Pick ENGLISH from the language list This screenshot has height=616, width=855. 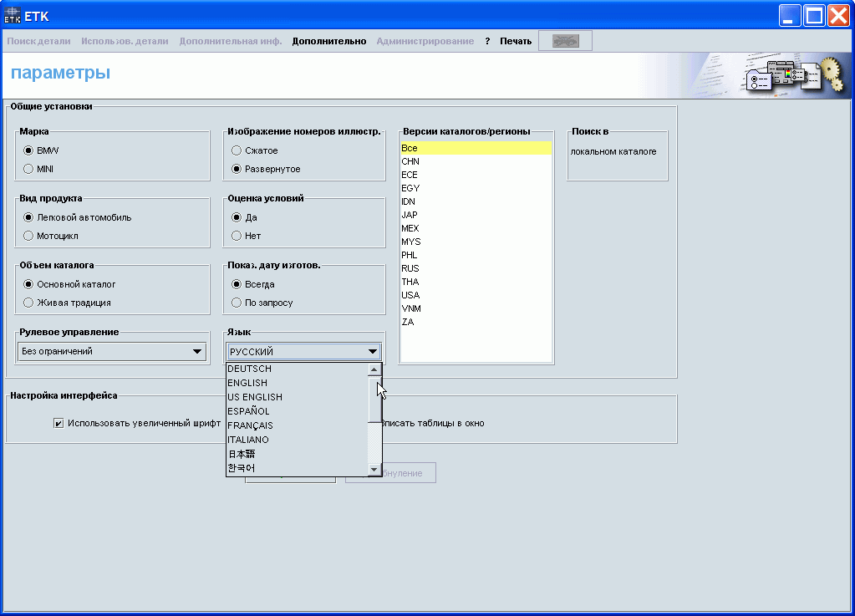pyautogui.click(x=247, y=383)
